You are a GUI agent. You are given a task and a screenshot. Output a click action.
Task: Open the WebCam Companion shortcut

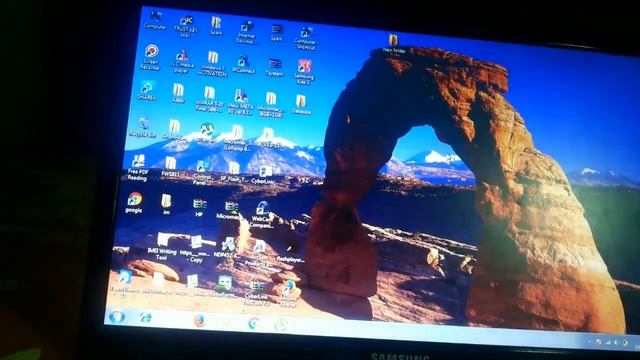pyautogui.click(x=261, y=215)
